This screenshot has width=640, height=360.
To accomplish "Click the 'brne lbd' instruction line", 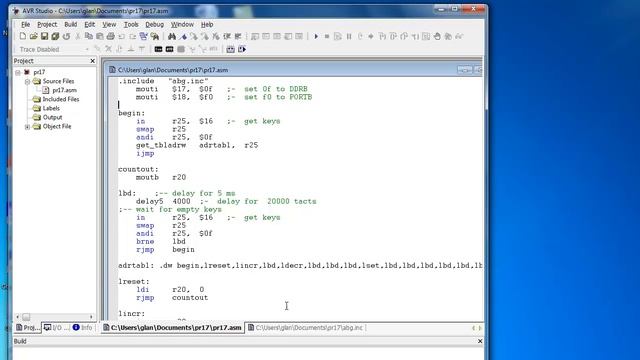I will 161,241.
